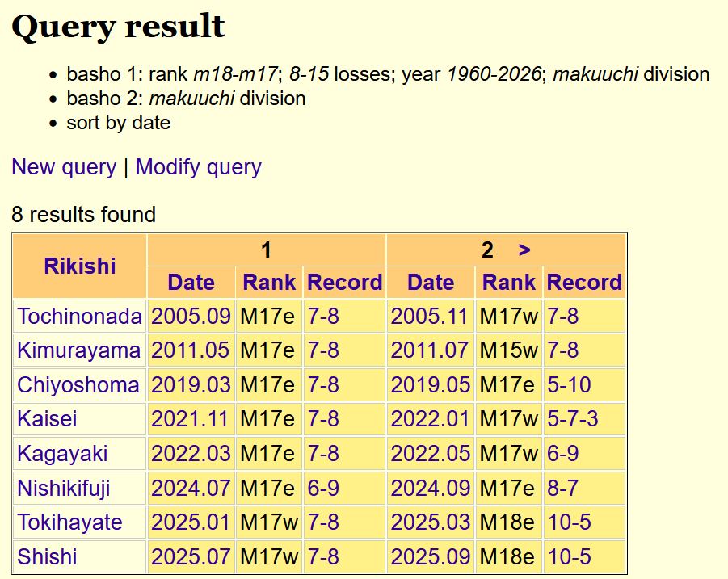Open the 2024.07 basho link
The height and width of the screenshot is (579, 728).
click(x=191, y=489)
